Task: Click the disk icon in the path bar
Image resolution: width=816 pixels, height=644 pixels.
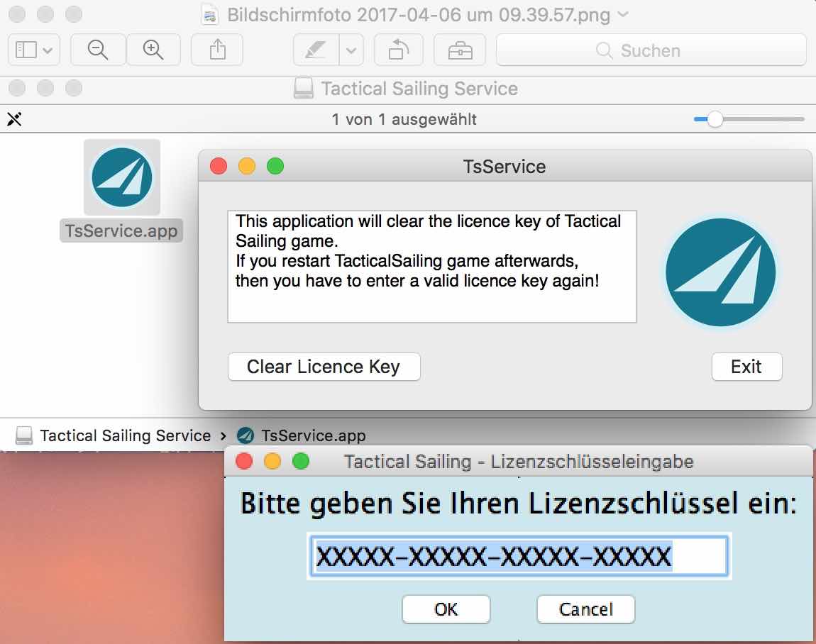Action: pos(24,435)
